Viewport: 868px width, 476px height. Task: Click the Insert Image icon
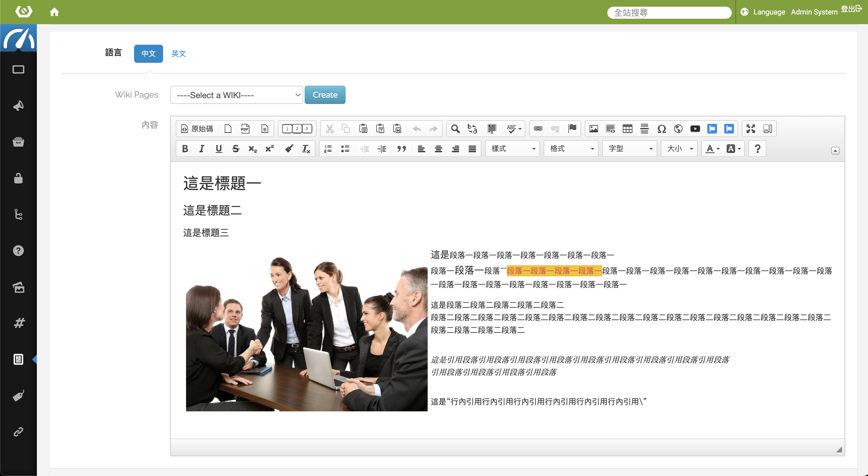tap(593, 129)
